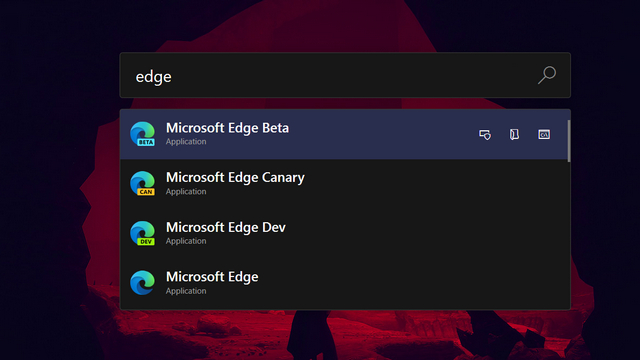Click 'Application' subtitle under Edge Beta

coord(186,142)
